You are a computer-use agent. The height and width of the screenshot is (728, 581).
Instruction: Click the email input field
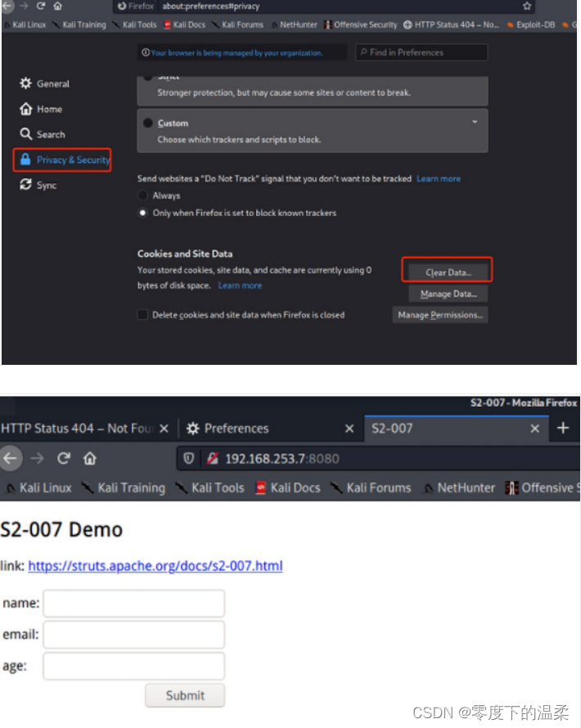(x=134, y=635)
